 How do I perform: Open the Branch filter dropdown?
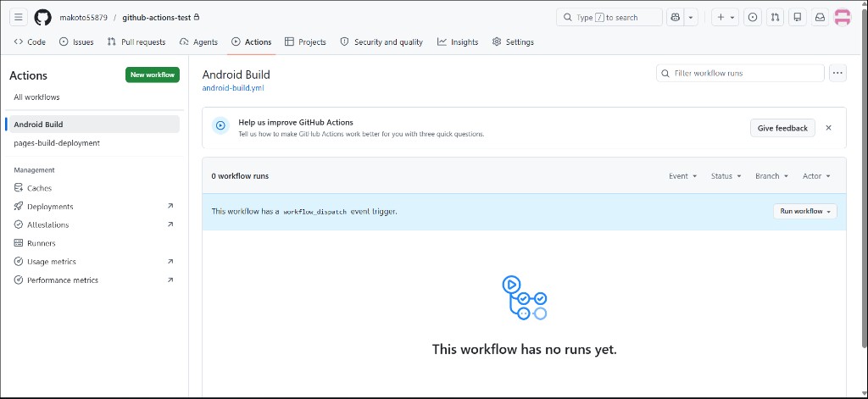click(x=771, y=176)
